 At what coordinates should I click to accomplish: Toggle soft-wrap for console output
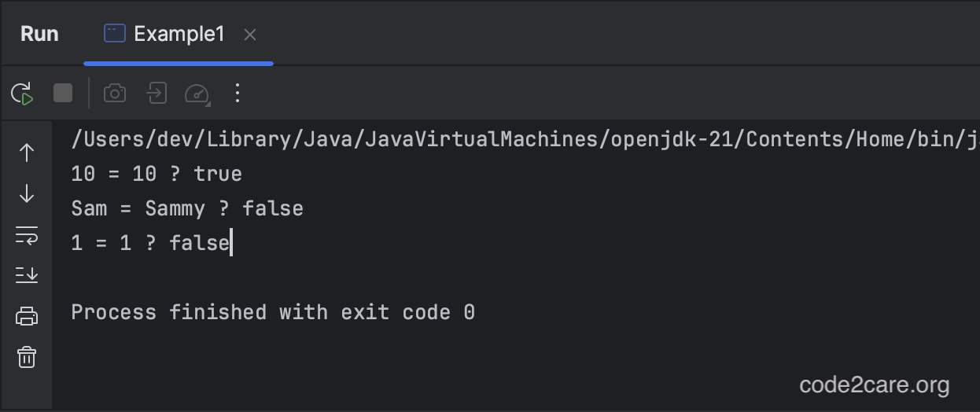27,235
